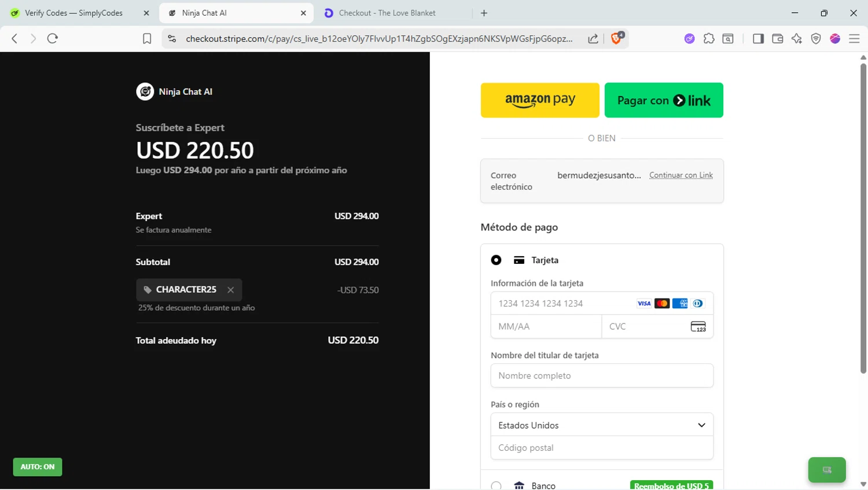This screenshot has height=490, width=868.
Task: Click the page vertical scrollbar
Action: pyautogui.click(x=863, y=219)
